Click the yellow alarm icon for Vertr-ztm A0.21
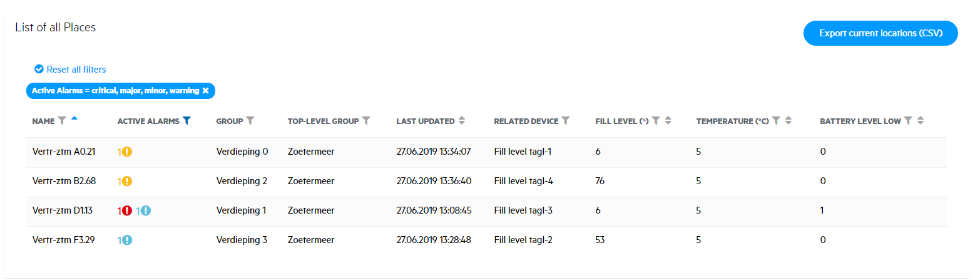Image resolution: width=980 pixels, height=280 pixels. [x=127, y=151]
